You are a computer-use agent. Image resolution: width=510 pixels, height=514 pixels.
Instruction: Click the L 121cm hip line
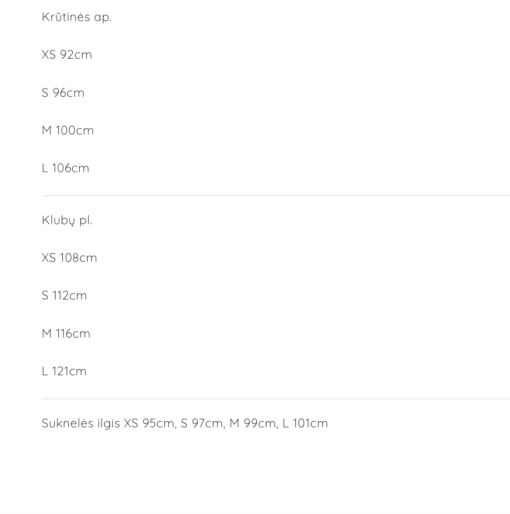coord(64,371)
